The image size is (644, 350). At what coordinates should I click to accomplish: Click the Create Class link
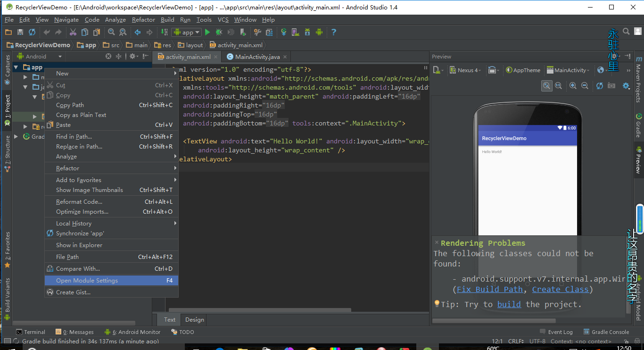click(560, 289)
